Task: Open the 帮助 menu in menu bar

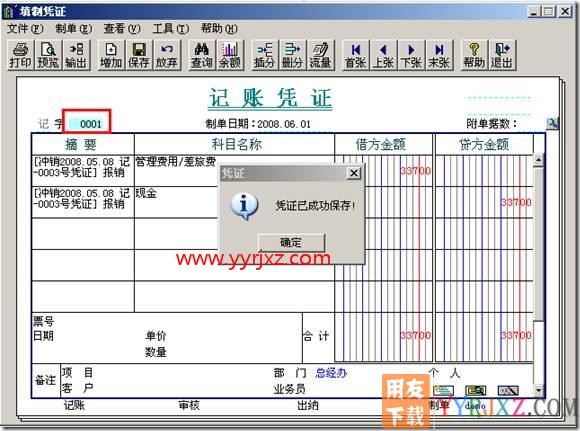Action: tap(219, 28)
